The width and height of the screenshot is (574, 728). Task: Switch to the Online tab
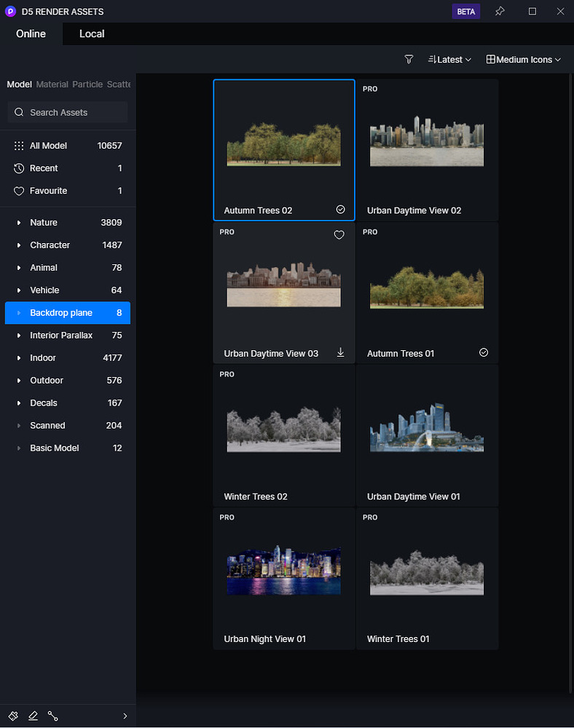click(x=31, y=34)
